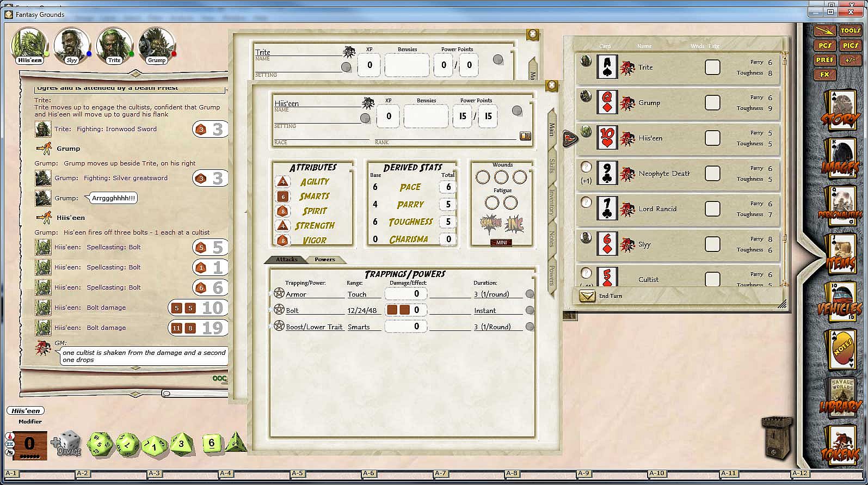Open the Vehicles sidebar button
Screen dimensions: 868x485
(x=841, y=303)
